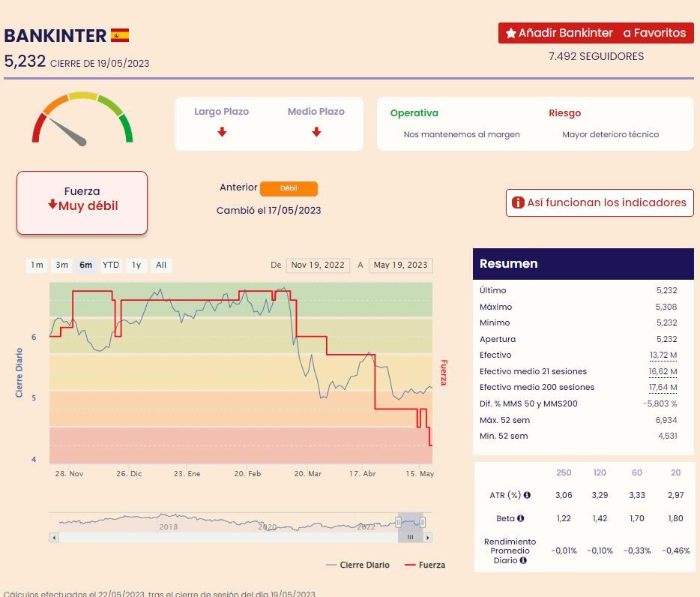Click the Máximo value 5,308
Viewport: 700px width, 597px height.
pyautogui.click(x=666, y=307)
